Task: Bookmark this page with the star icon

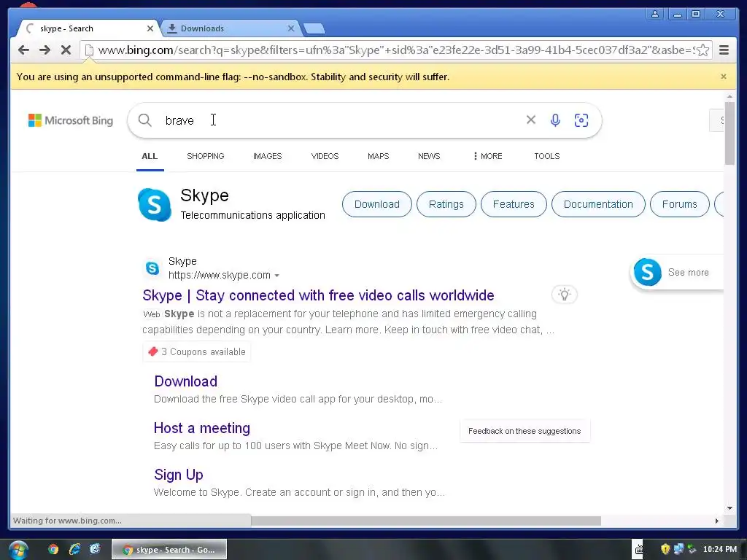Action: (703, 50)
